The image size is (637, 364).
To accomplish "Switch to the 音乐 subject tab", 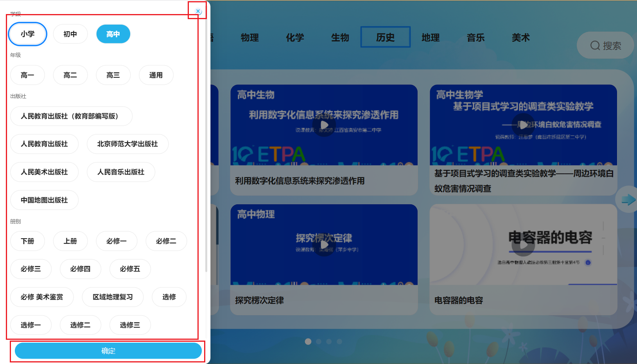I will tap(476, 37).
